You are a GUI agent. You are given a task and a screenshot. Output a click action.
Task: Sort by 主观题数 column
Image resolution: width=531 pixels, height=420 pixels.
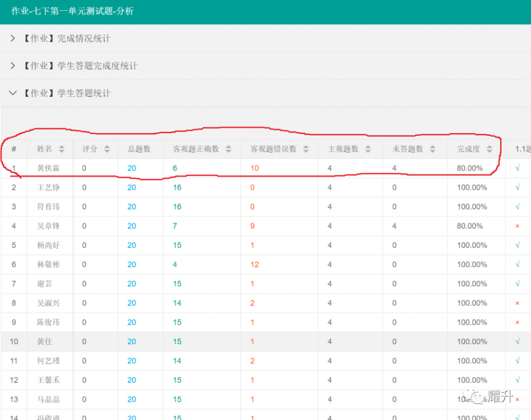point(368,149)
